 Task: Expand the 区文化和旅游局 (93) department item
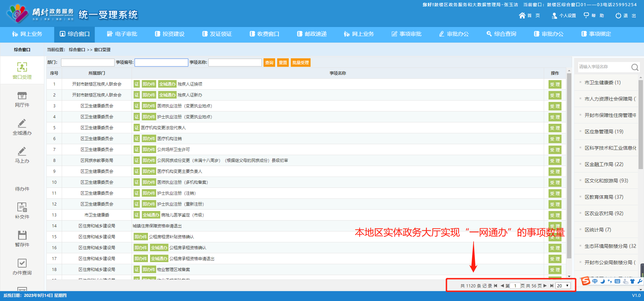(x=606, y=181)
